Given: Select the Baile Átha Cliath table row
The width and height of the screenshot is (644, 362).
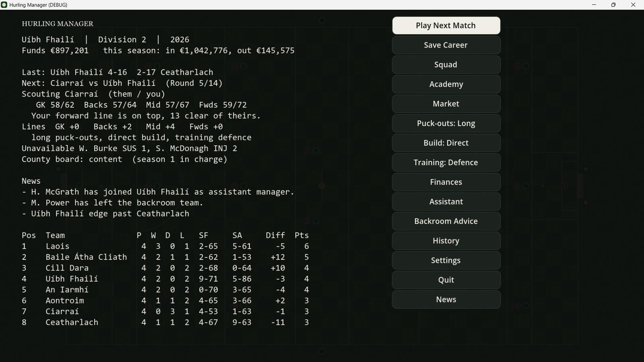Looking at the screenshot, I should [165, 257].
